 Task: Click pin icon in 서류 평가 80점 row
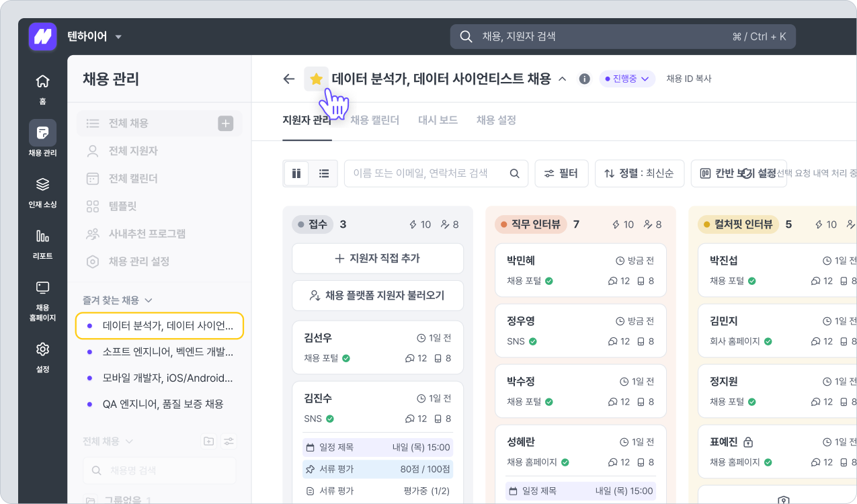pos(310,469)
